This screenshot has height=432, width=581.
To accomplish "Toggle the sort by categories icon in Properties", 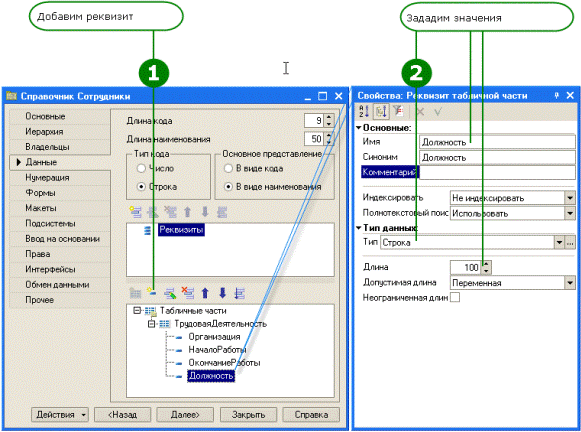I will click(381, 111).
